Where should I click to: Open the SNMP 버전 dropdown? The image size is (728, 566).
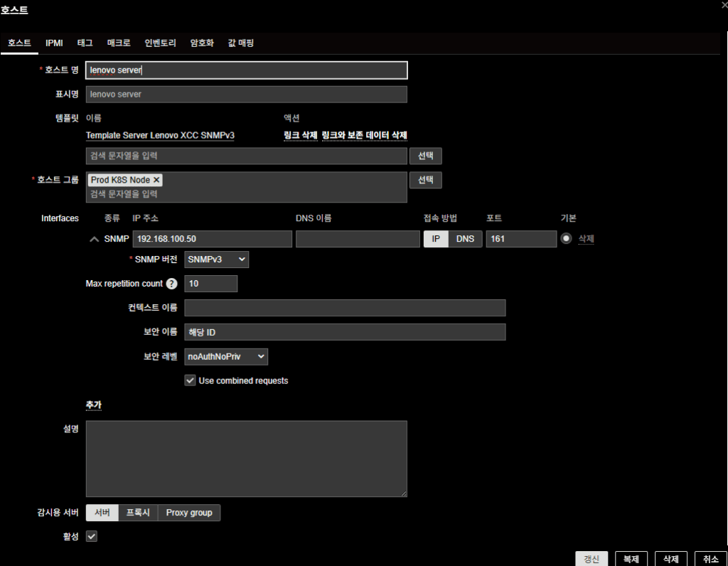(x=216, y=260)
